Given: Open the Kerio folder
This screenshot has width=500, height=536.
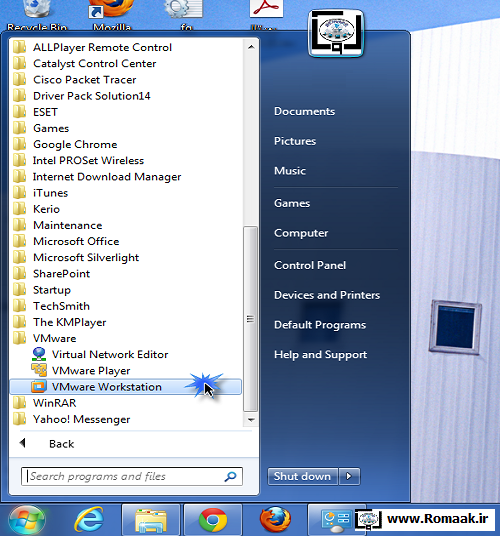Looking at the screenshot, I should pyautogui.click(x=46, y=209).
